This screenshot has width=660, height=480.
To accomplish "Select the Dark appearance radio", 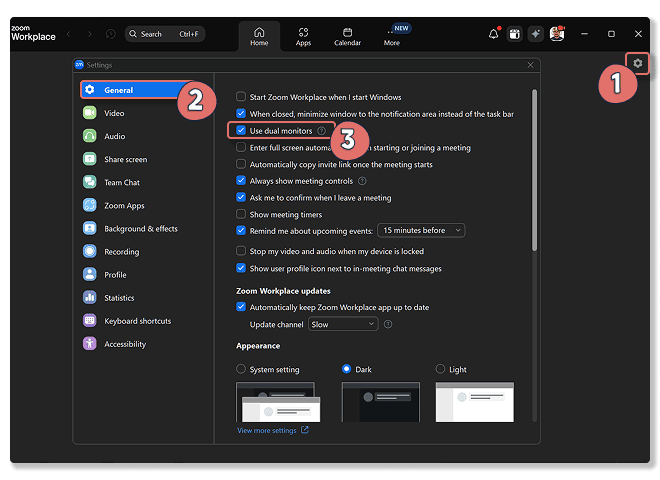I will point(346,369).
